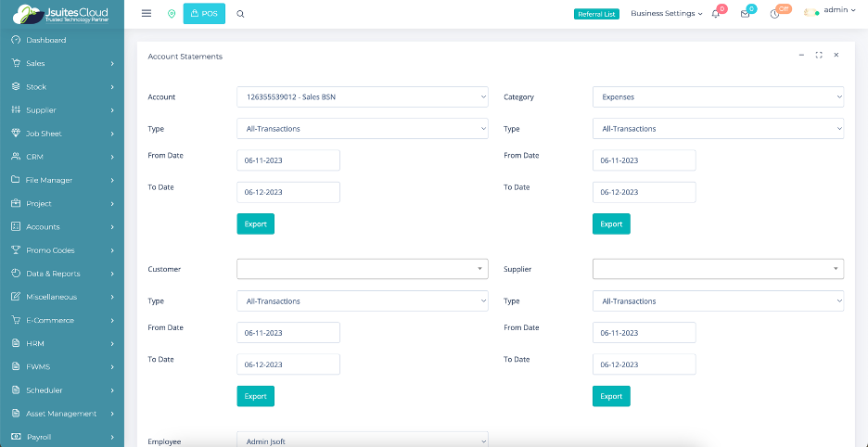This screenshot has height=447, width=868.
Task: Click the Account From Date field
Action: 288,160
